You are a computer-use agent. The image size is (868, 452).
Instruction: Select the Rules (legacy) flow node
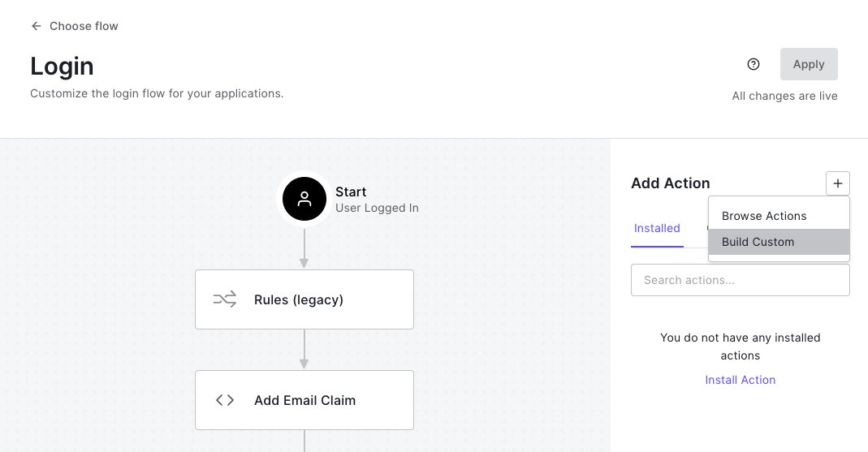click(x=304, y=299)
